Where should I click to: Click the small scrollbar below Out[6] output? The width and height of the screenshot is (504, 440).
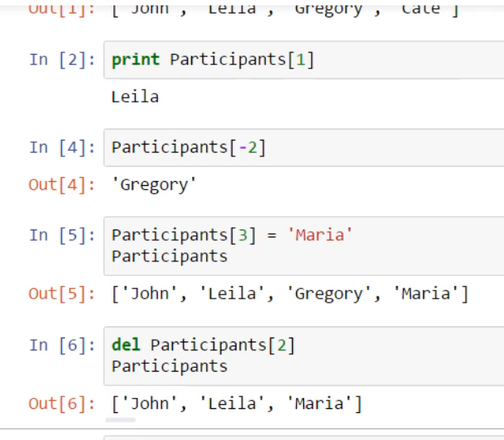click(123, 420)
